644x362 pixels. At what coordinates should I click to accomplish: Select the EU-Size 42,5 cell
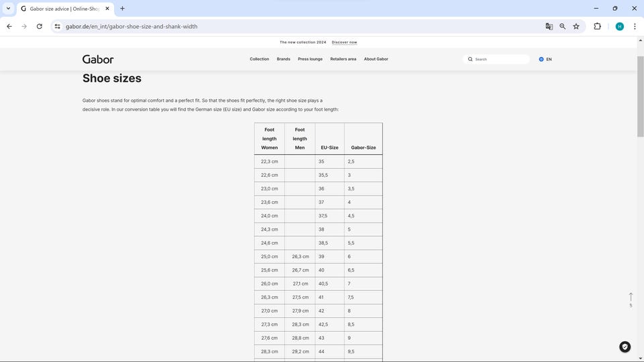click(330, 324)
